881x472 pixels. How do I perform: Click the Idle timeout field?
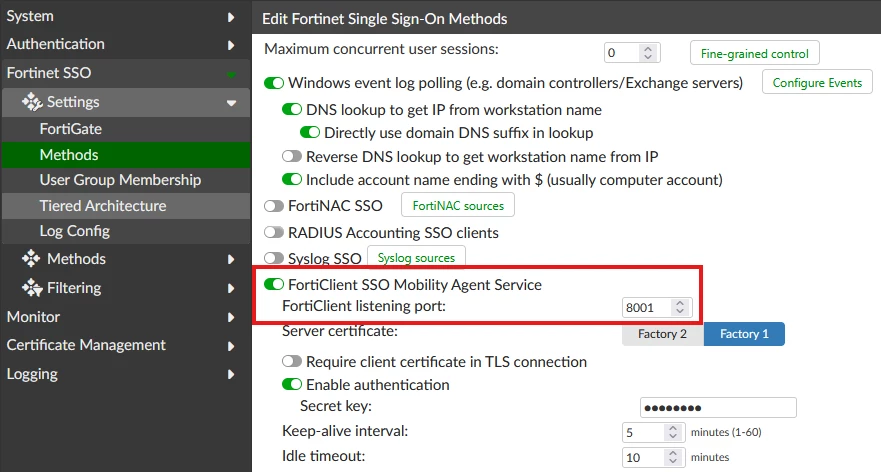tap(653, 457)
